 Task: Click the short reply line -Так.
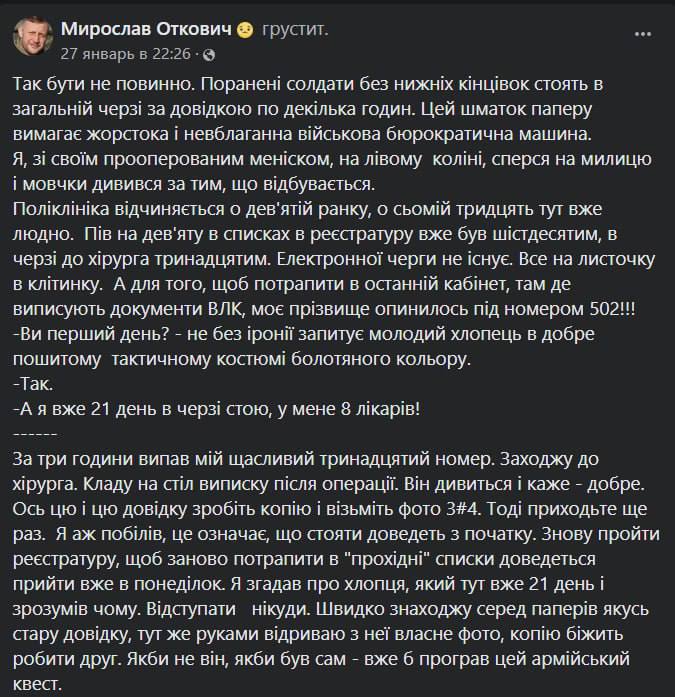click(36, 383)
